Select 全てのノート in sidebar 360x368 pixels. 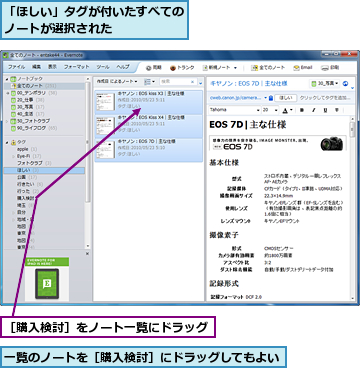(44, 86)
